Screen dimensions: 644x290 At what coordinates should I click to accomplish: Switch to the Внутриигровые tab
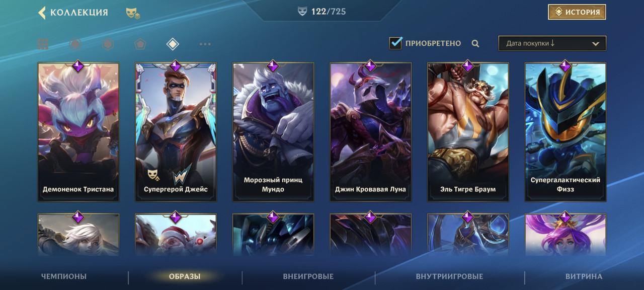pos(449,276)
